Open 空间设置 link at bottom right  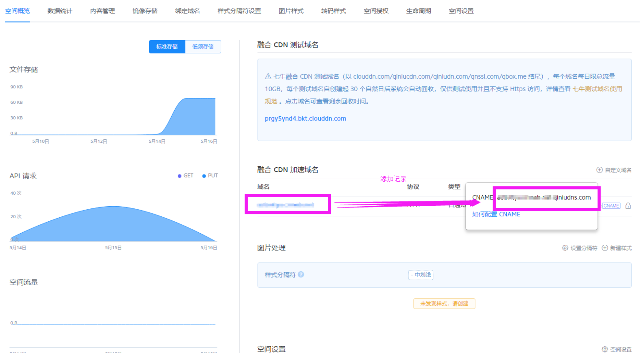(621, 349)
